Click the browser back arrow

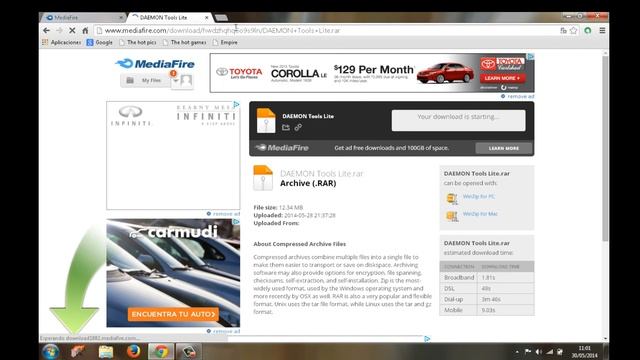pos(47,31)
